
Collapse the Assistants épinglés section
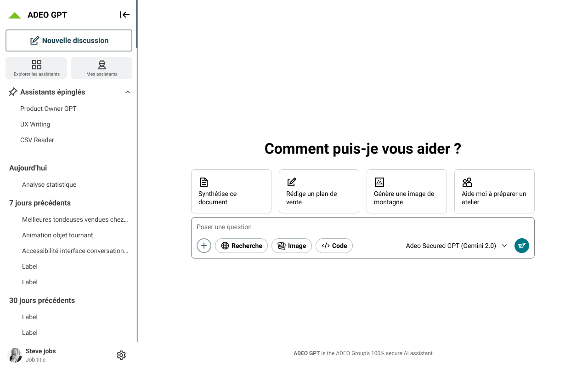(128, 92)
